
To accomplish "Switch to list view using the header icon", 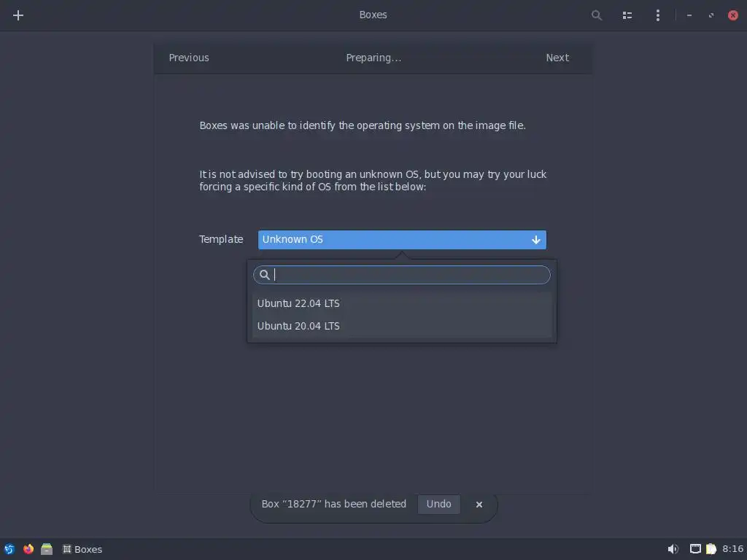I will pos(627,15).
